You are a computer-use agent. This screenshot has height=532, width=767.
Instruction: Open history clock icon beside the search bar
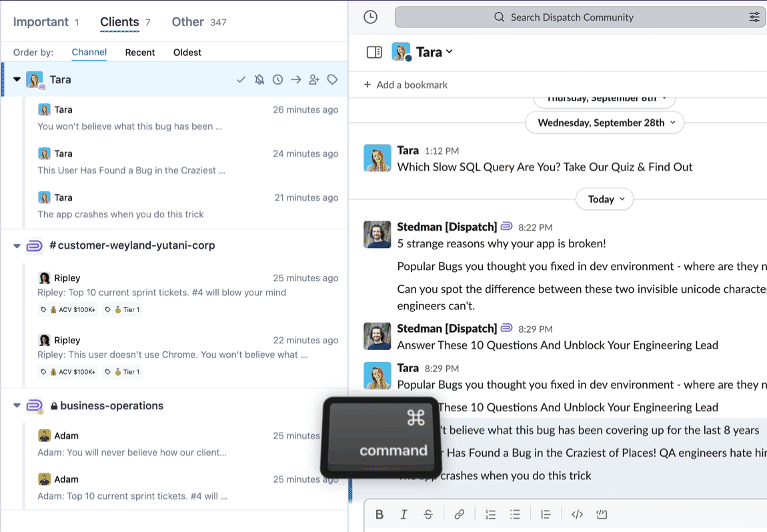click(x=371, y=17)
